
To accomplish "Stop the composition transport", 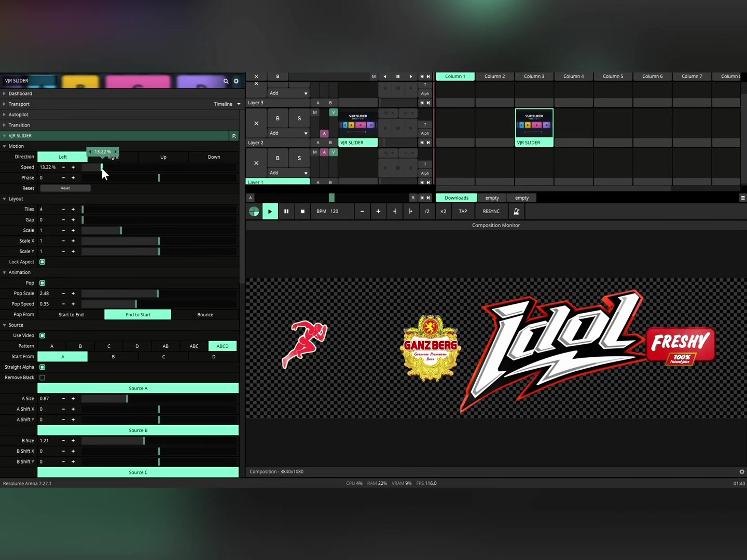I will pos(302,212).
